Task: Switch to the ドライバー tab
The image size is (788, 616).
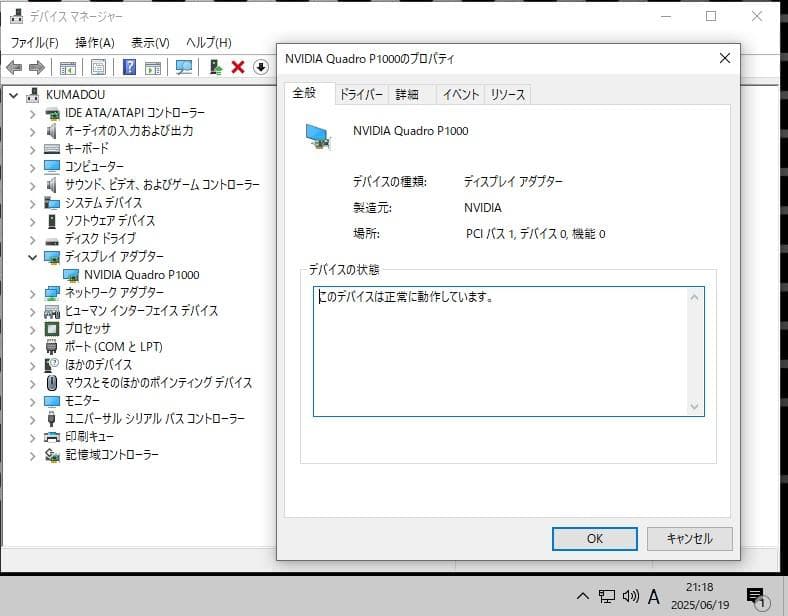Action: pyautogui.click(x=361, y=94)
